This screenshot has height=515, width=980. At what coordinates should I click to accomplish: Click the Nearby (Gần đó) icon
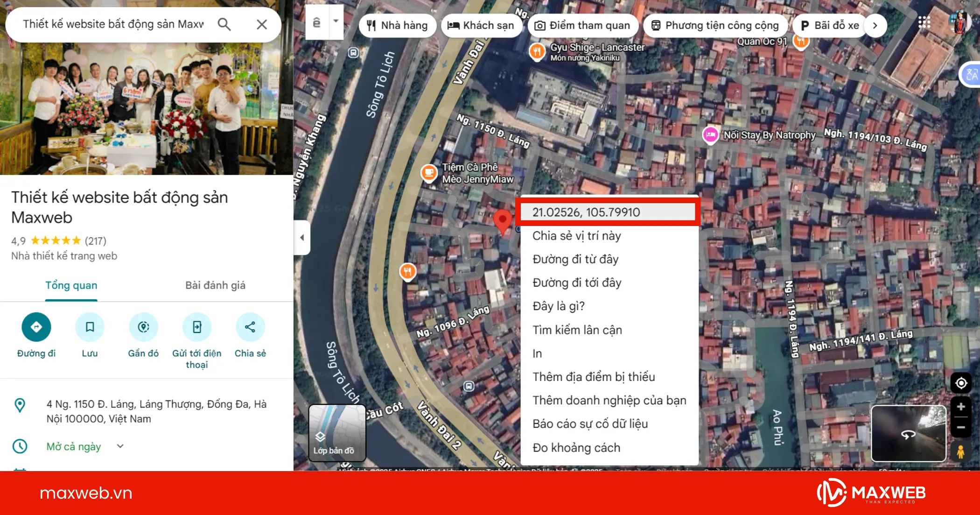tap(143, 327)
